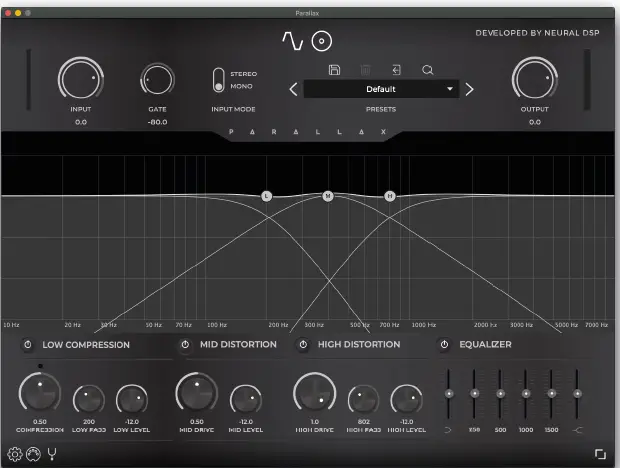The image size is (620, 468).
Task: Click the Gate knob
Action: [x=157, y=79]
